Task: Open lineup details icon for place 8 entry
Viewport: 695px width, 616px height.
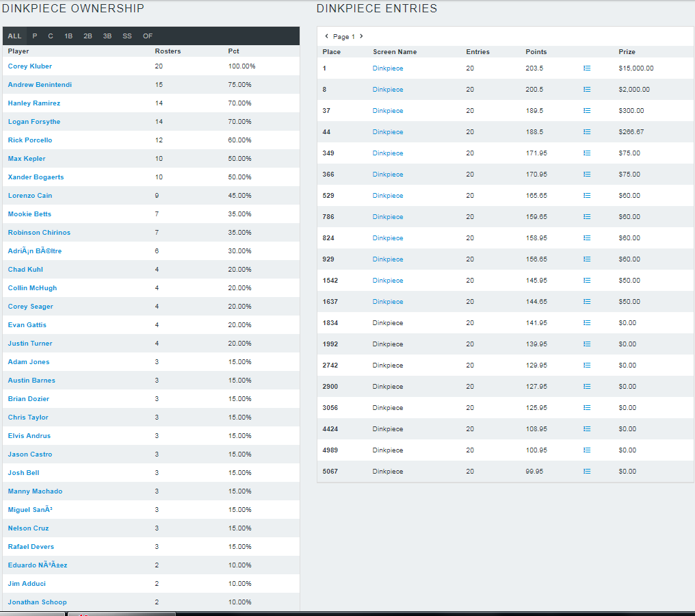Action: pyautogui.click(x=587, y=90)
